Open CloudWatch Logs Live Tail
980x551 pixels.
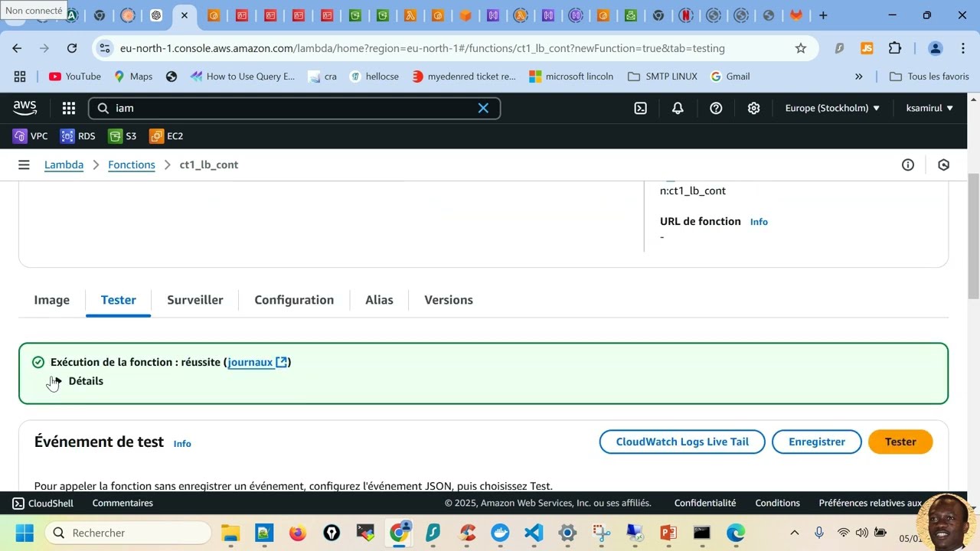click(x=682, y=442)
